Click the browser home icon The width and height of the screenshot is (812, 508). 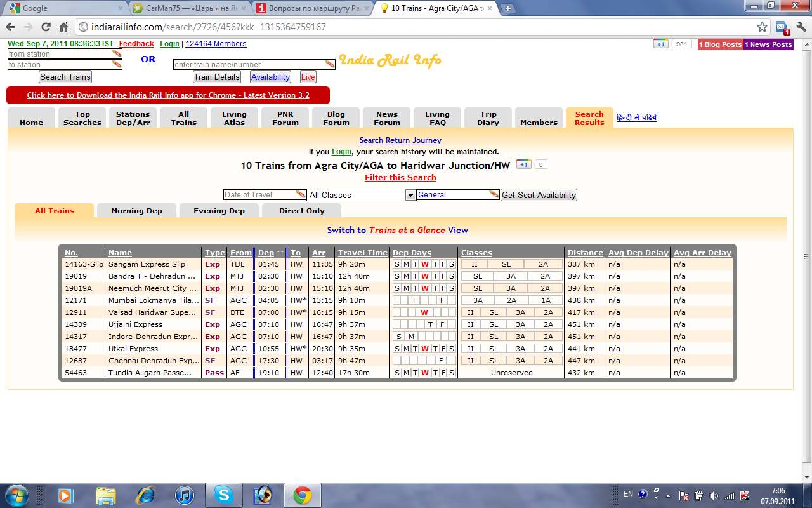[x=63, y=27]
